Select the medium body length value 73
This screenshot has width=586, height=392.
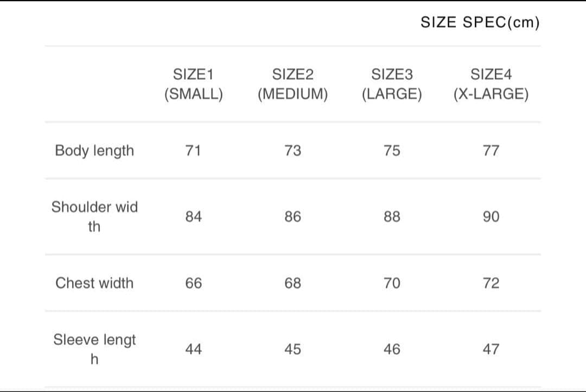click(292, 151)
